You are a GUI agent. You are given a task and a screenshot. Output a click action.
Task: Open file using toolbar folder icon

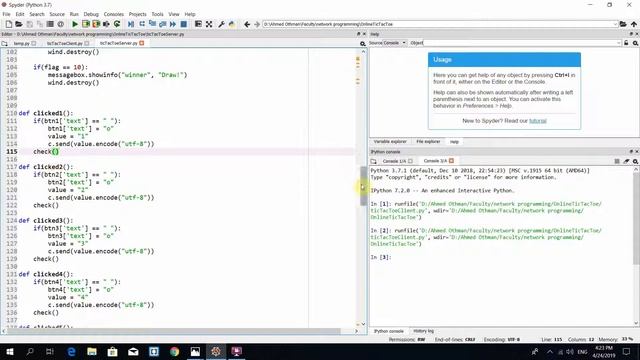tap(19, 24)
